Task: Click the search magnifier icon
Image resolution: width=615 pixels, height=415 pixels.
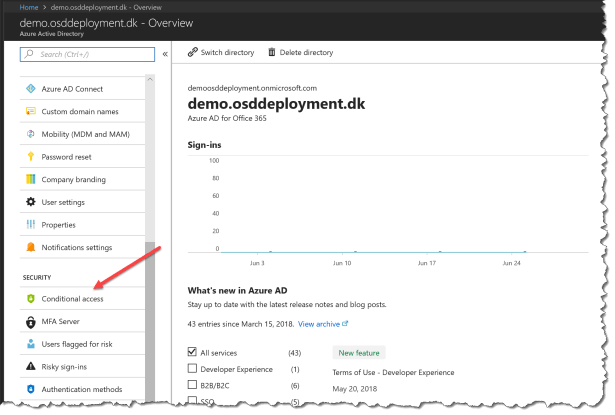Action: click(29, 54)
